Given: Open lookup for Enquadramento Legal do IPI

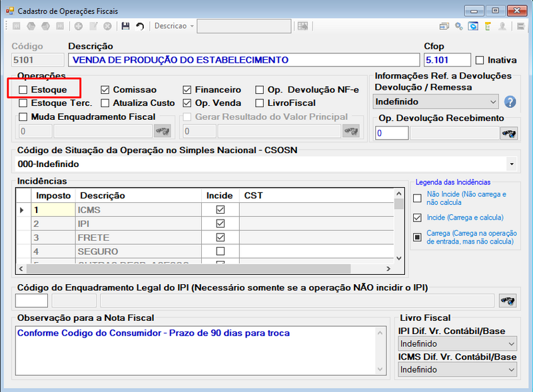Looking at the screenshot, I should click(x=508, y=301).
